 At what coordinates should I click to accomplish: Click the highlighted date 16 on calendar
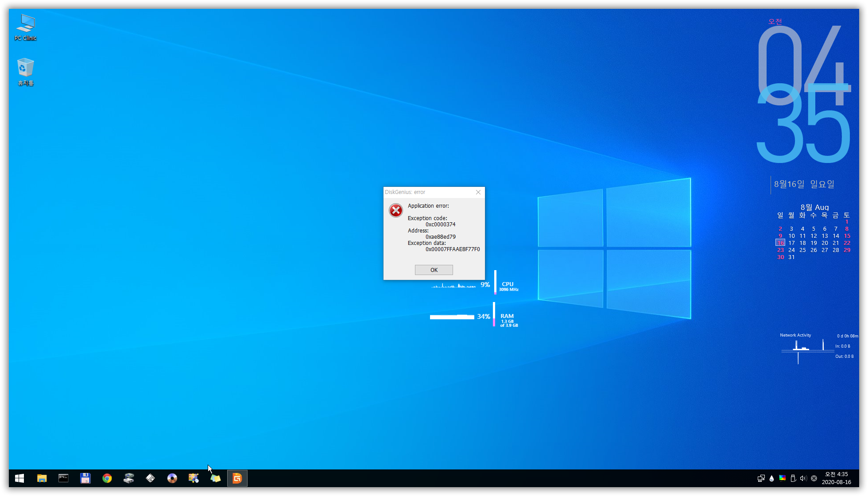pos(780,243)
